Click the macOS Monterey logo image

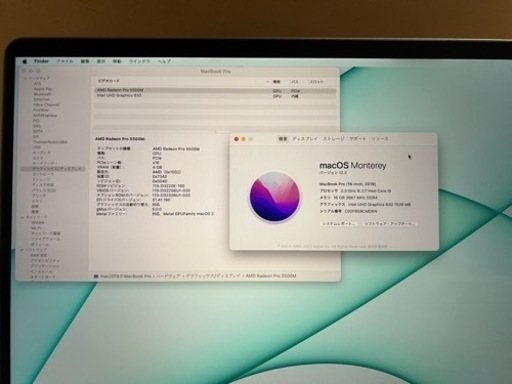[x=274, y=197]
